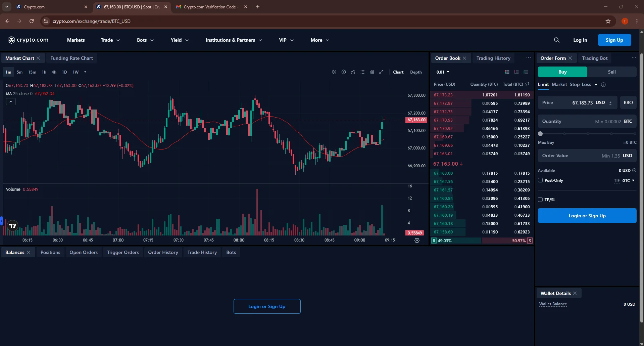Expand the chart to fullscreen with arrows icon
Image resolution: width=644 pixels, height=346 pixels.
click(x=382, y=72)
